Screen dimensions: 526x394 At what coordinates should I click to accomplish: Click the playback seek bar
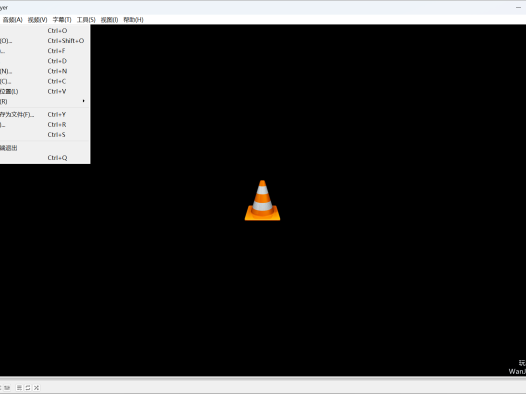click(263, 378)
